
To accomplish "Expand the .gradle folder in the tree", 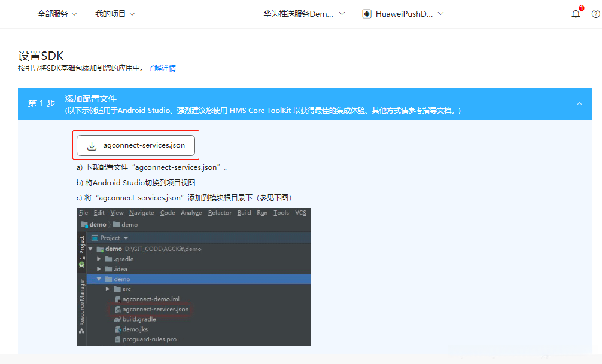I will coord(99,259).
